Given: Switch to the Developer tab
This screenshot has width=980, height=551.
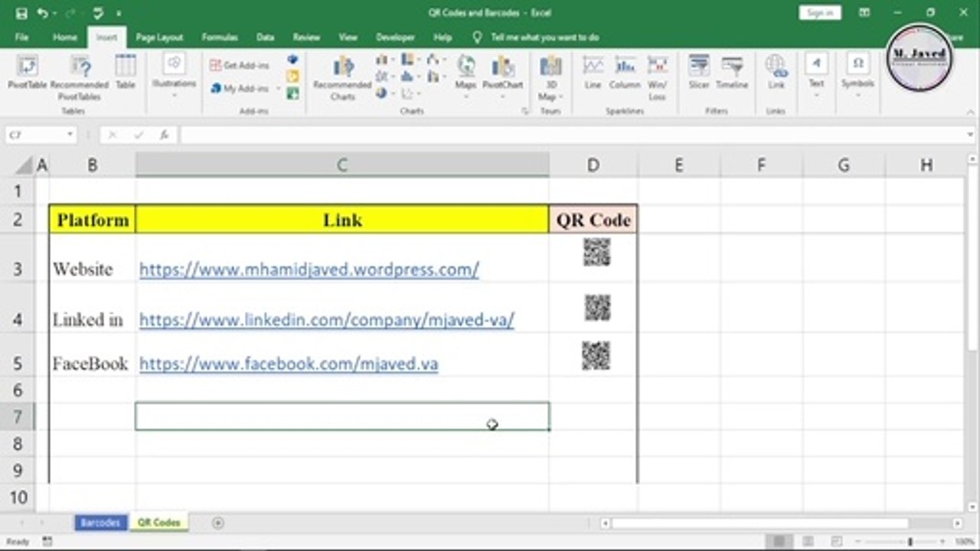Looking at the screenshot, I should 395,37.
